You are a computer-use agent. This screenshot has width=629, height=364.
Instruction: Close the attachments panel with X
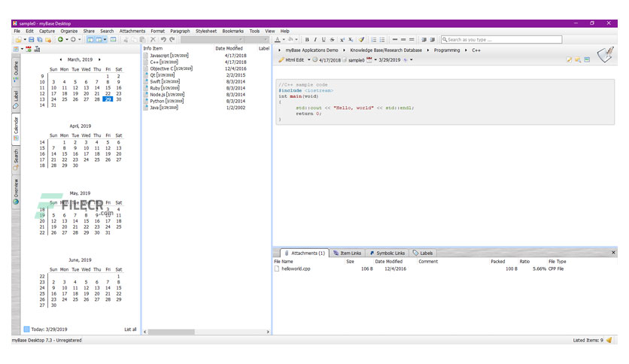coord(613,252)
